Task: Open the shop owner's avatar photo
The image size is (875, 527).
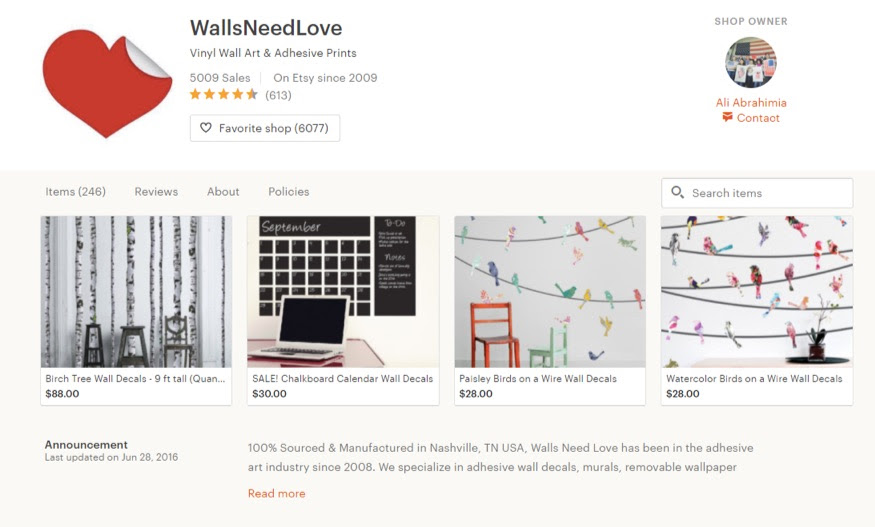Action: click(751, 63)
